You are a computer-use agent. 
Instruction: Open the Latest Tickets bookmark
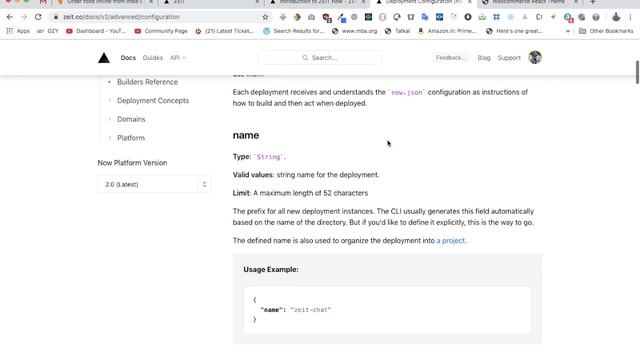(224, 31)
